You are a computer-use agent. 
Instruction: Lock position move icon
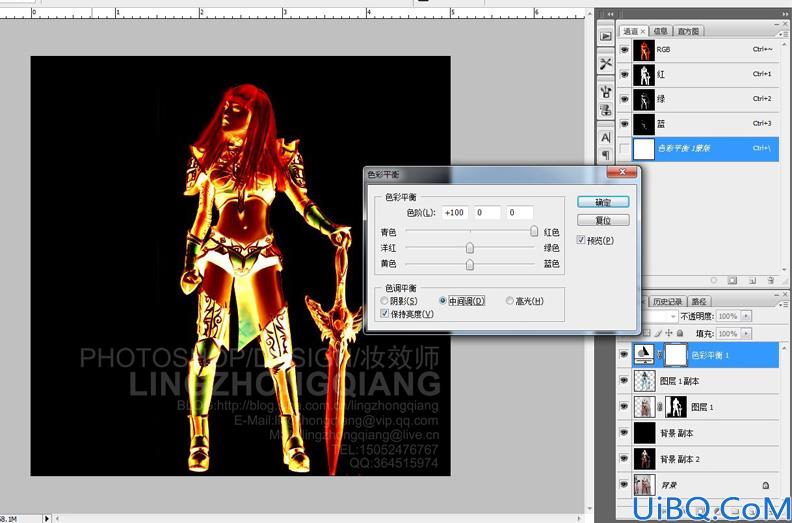(x=669, y=333)
